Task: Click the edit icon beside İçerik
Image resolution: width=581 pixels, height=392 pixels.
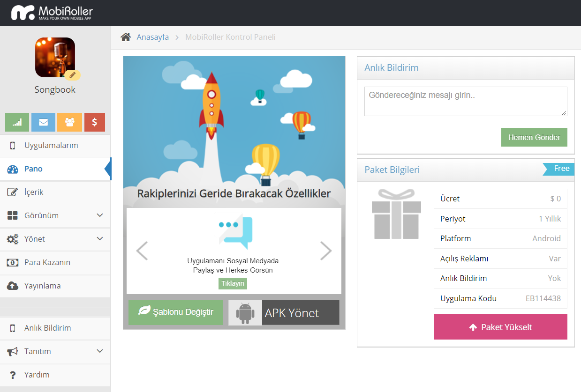Action: [x=13, y=192]
